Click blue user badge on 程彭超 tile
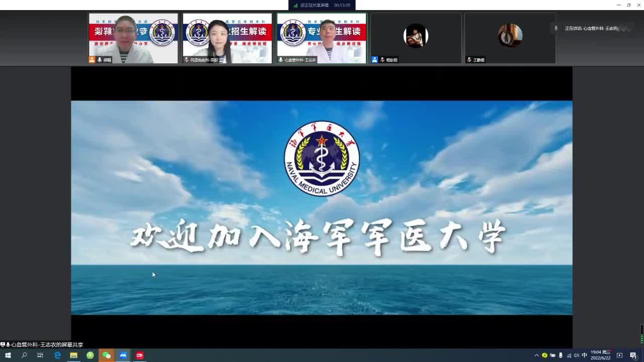644x362 pixels. [374, 59]
